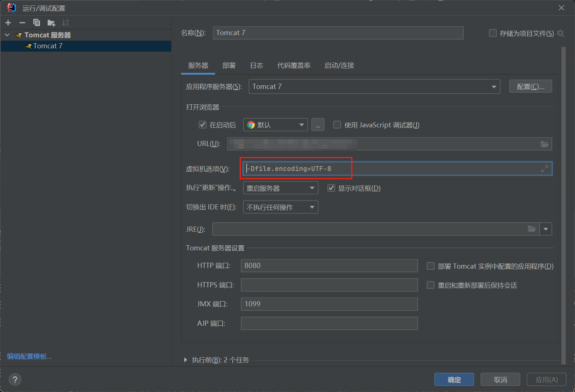This screenshot has width=575, height=392.
Task: Open the JRE dropdown arrow
Action: (546, 229)
